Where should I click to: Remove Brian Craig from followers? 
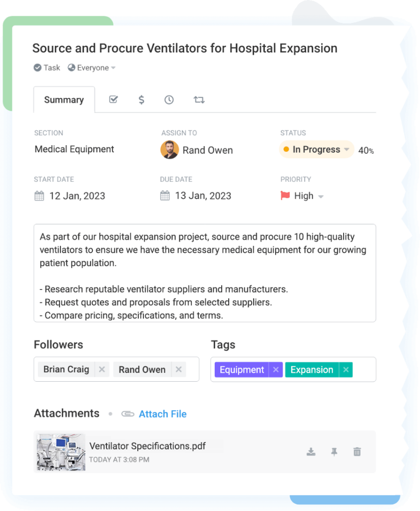pos(102,370)
